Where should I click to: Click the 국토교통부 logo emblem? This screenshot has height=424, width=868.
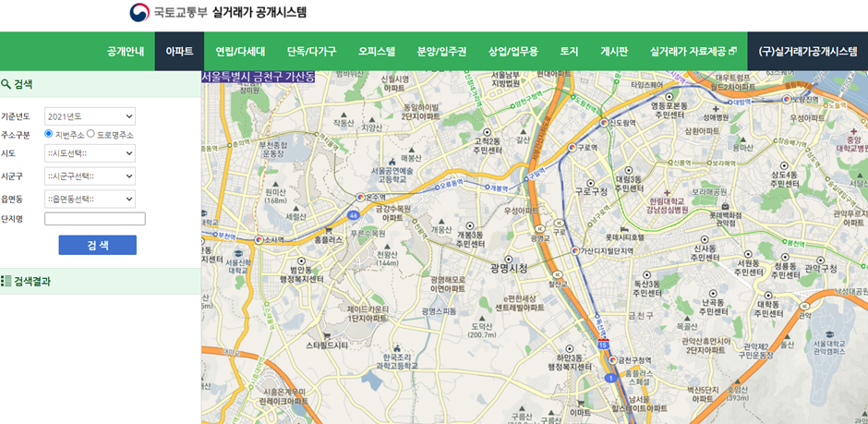[x=139, y=12]
